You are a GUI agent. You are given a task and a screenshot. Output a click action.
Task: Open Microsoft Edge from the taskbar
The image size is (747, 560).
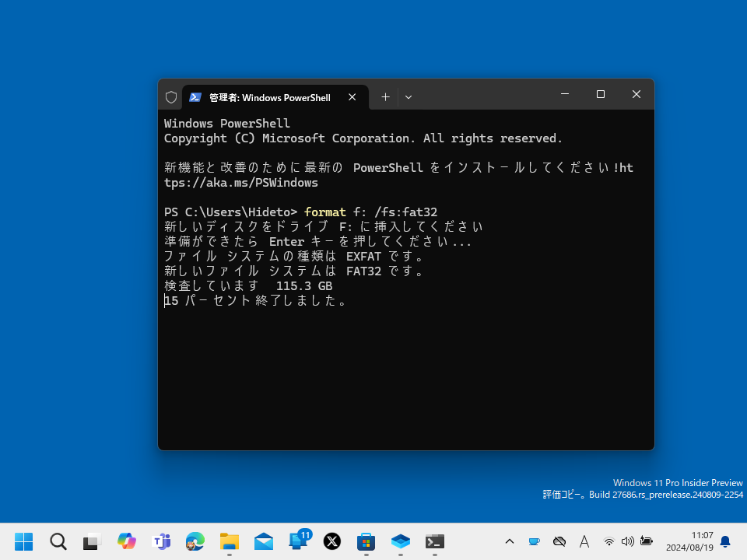(x=195, y=541)
